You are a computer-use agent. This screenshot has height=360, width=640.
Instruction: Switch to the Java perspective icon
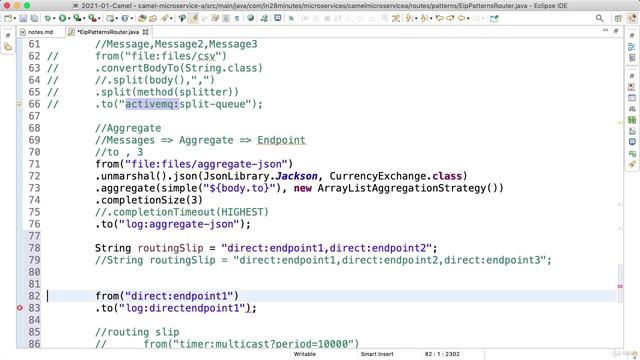(x=632, y=18)
